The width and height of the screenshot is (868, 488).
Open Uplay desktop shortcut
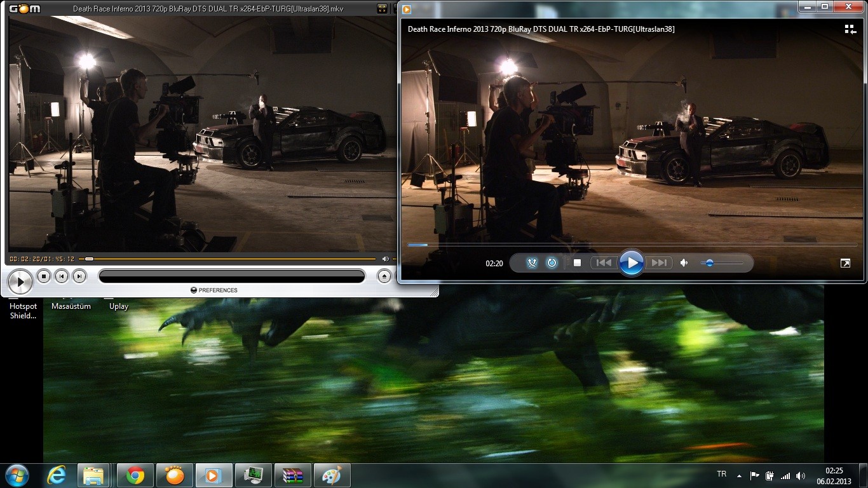[119, 306]
